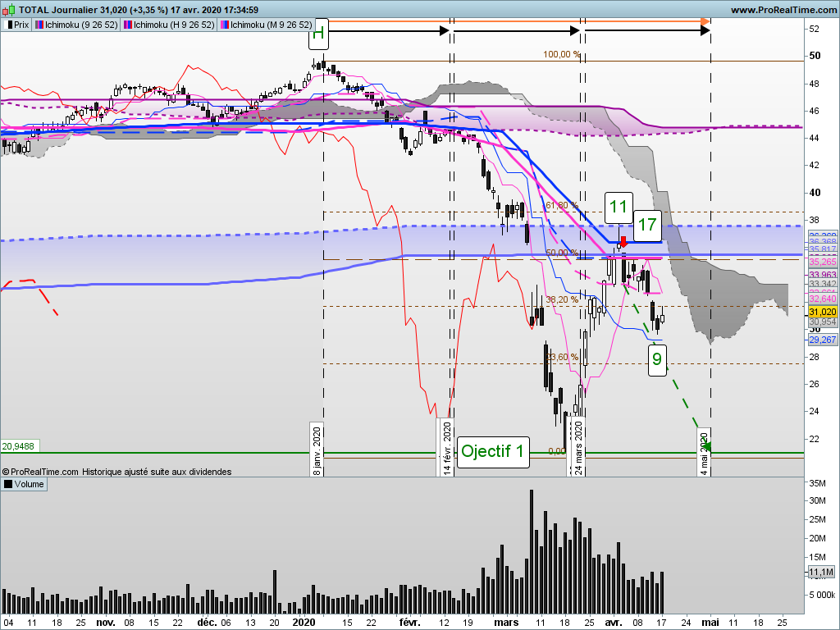Click the 61,80 % Fibonacci level label
The image size is (840, 630).
(x=561, y=206)
